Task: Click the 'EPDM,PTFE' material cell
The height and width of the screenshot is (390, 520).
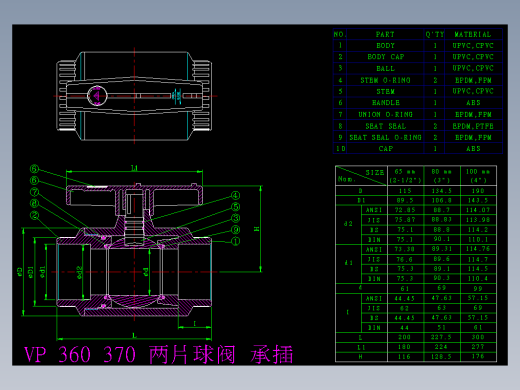Action: 473,126
